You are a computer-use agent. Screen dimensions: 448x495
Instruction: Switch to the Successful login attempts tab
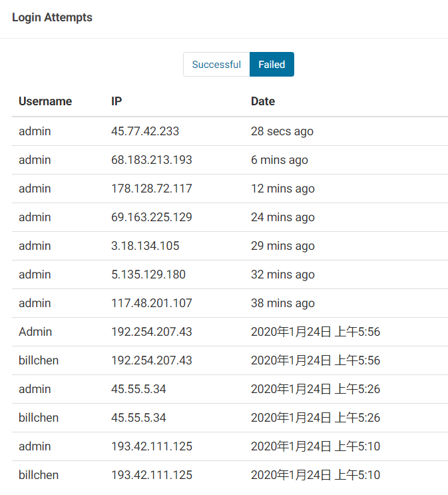pos(216,65)
